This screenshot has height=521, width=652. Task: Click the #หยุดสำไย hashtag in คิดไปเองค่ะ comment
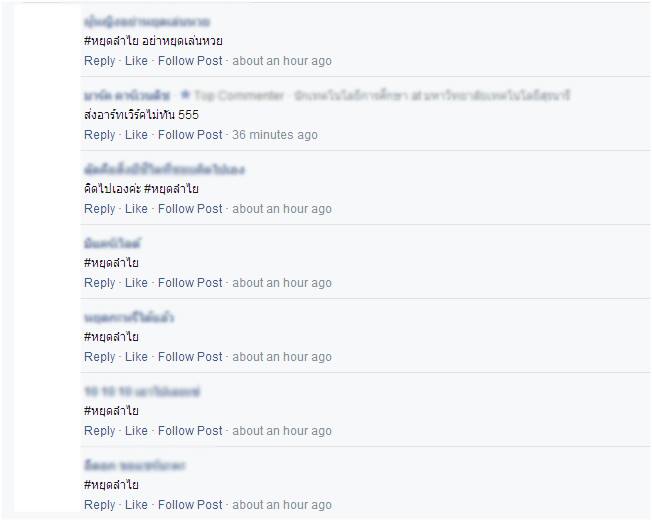coord(171,189)
